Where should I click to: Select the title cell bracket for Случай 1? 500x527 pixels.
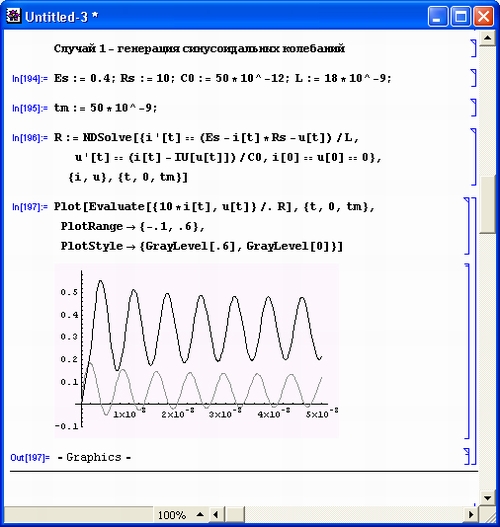(473, 48)
